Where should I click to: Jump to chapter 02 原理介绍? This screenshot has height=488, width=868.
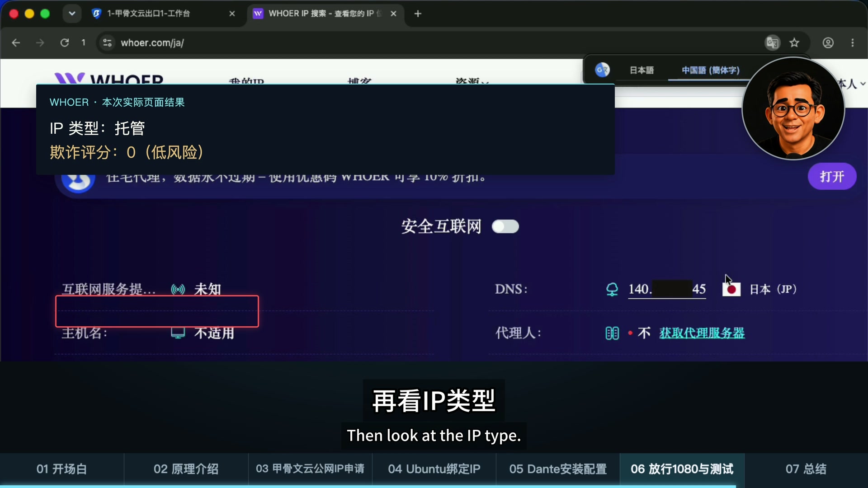click(x=186, y=469)
